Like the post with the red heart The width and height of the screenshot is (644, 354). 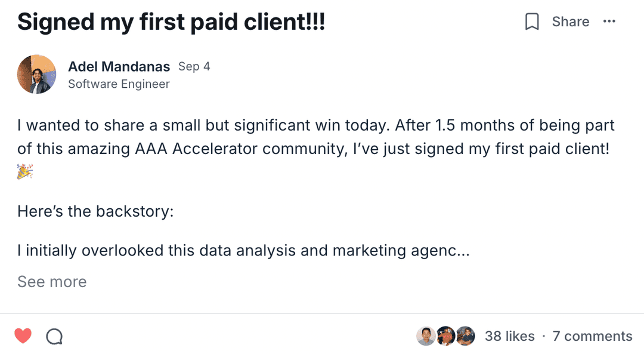tap(23, 336)
